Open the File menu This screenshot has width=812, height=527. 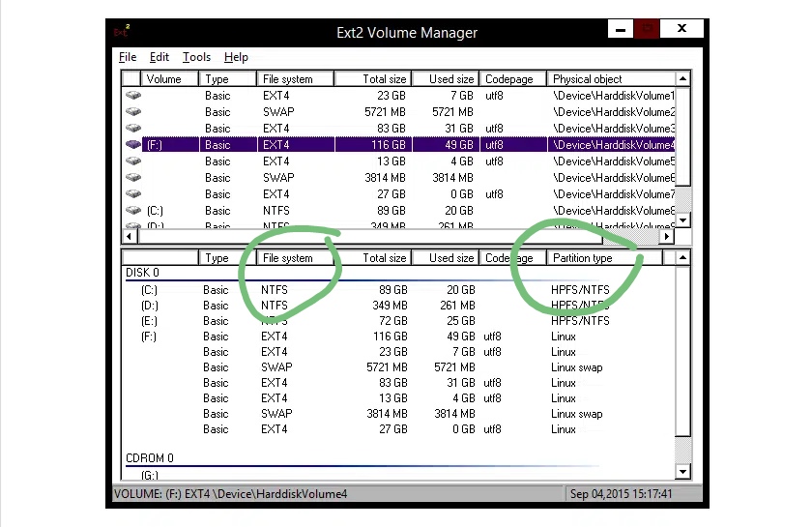click(128, 57)
